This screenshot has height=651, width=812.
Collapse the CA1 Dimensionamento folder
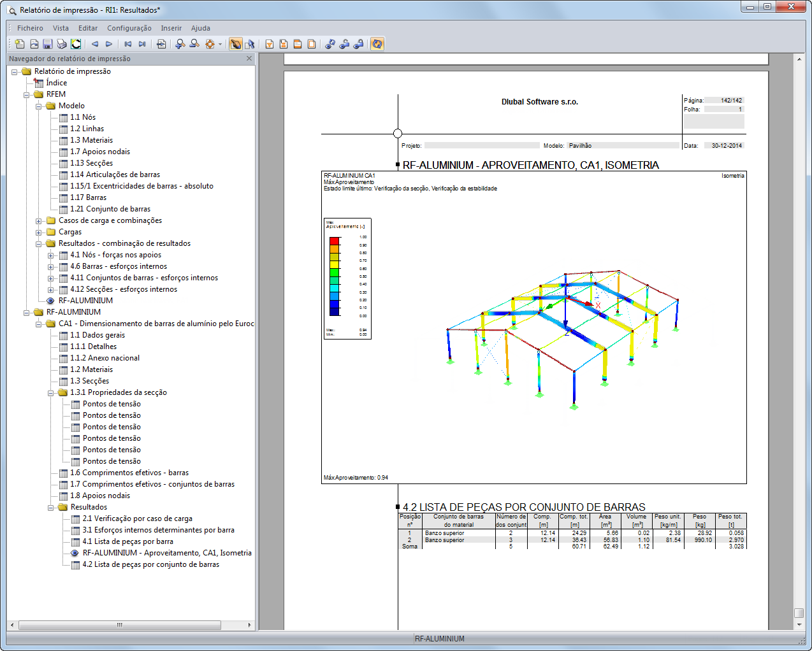pos(39,324)
